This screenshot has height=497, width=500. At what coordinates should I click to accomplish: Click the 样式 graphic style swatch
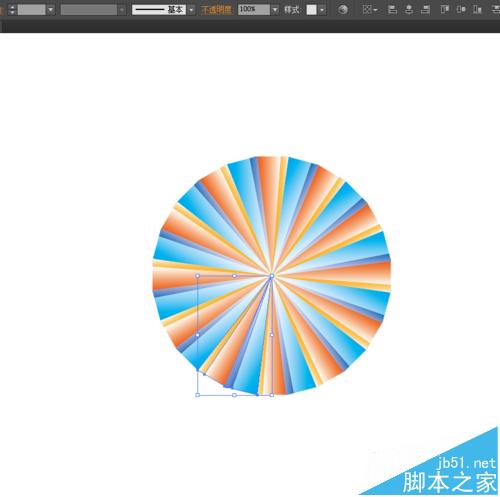311,10
